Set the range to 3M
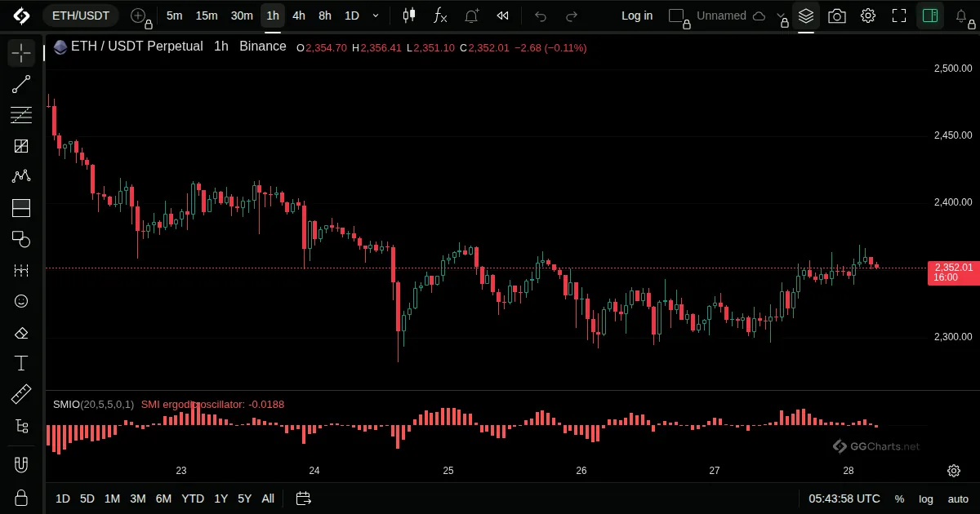The width and height of the screenshot is (980, 514). pos(138,498)
